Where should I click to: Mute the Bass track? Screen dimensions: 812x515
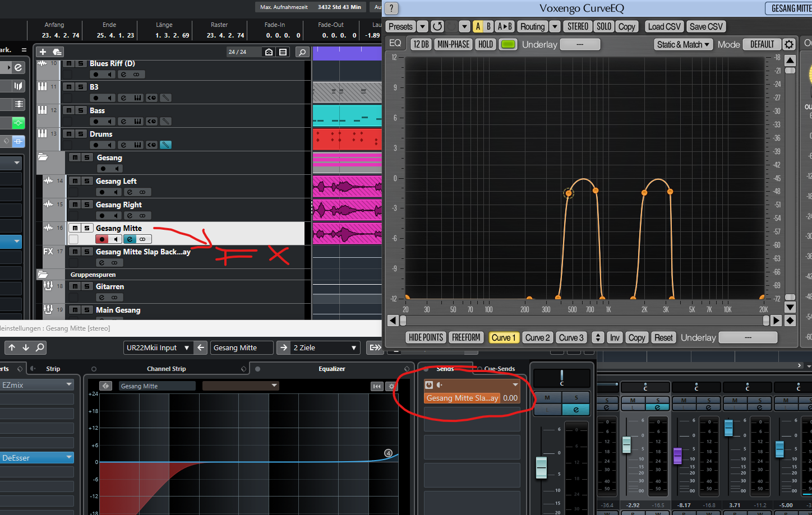(68, 111)
